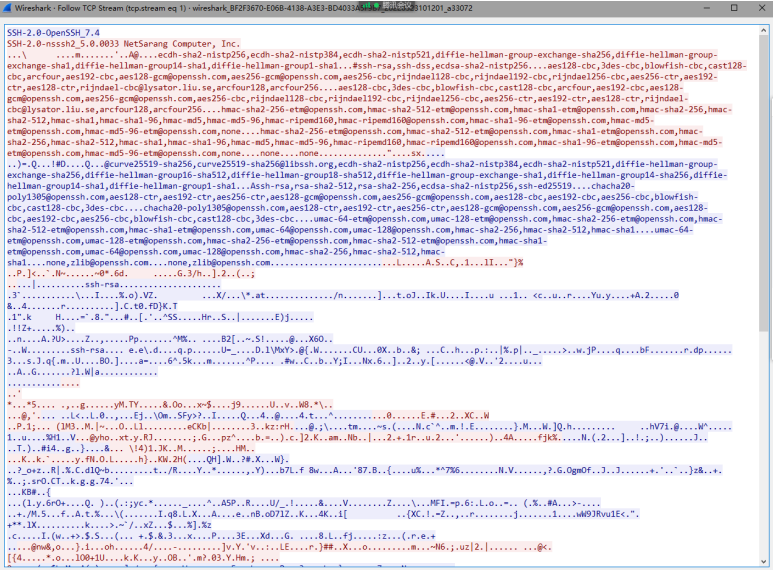Click the scrollbar down arrow of stream pane

click(764, 562)
